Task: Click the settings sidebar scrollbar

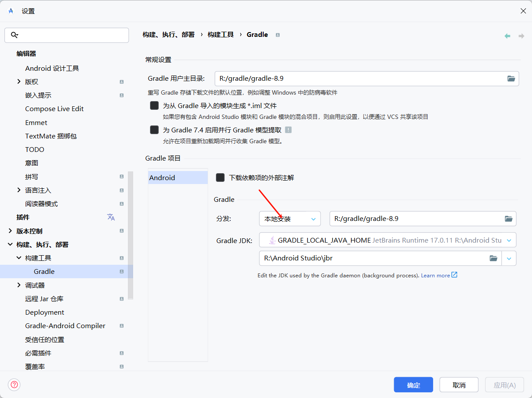Action: [131, 234]
